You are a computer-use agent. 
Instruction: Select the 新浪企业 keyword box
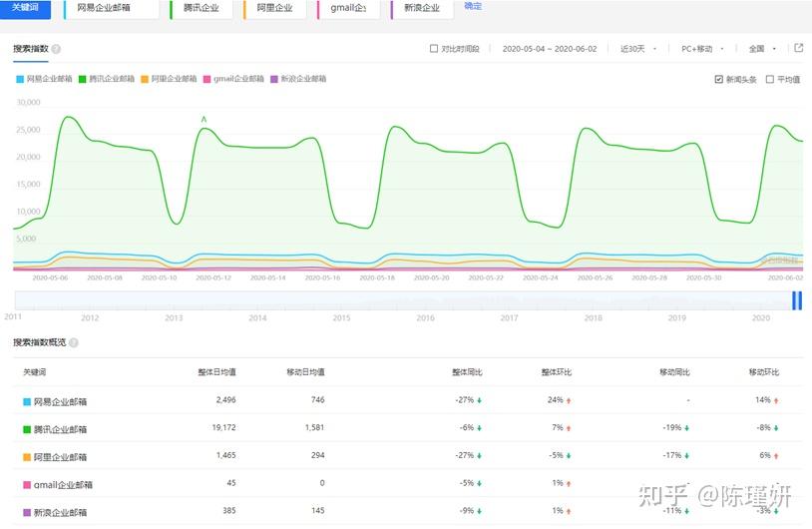click(x=418, y=8)
